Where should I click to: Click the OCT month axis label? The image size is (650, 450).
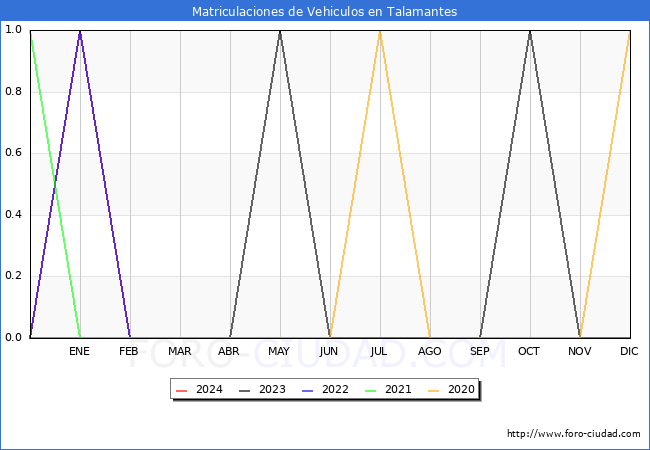[x=529, y=351]
